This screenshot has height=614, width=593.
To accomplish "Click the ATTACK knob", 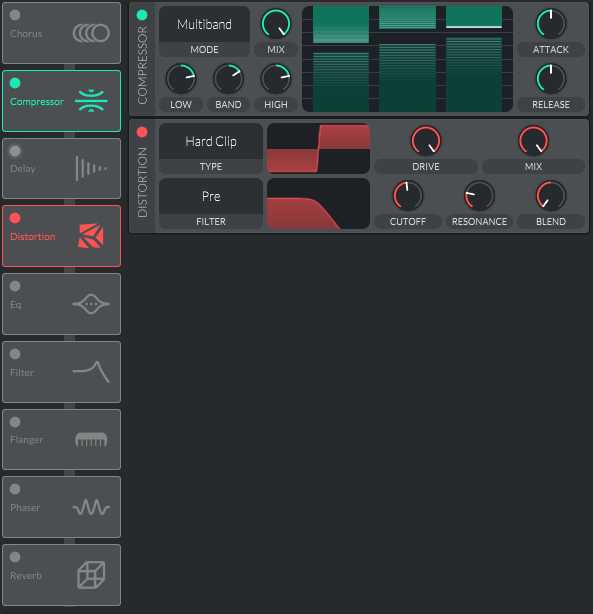I will tap(551, 24).
